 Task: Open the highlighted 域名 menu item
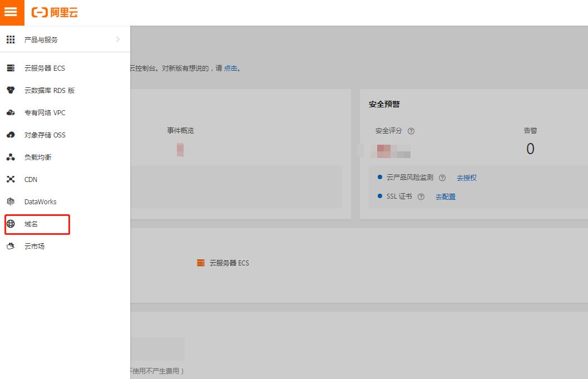point(31,224)
